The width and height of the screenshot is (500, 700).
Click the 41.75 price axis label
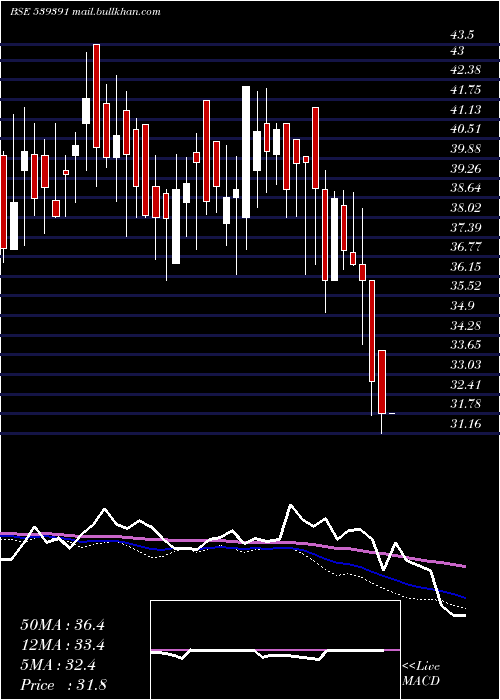465,90
